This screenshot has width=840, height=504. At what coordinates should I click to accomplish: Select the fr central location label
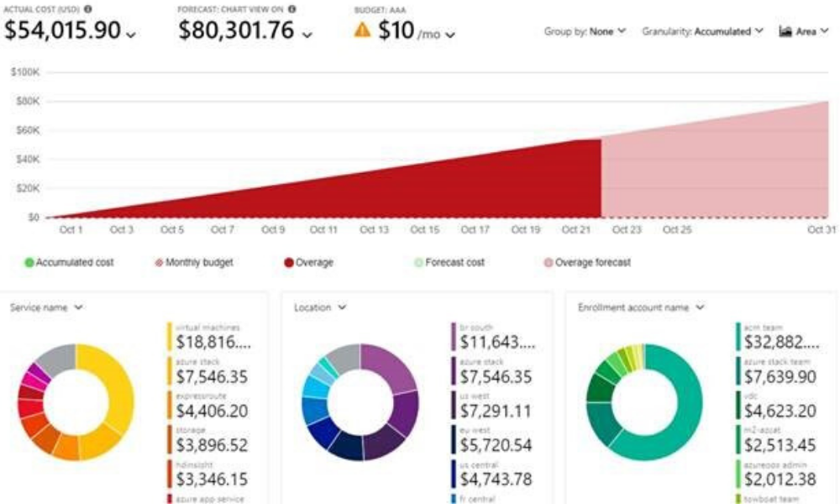477,499
